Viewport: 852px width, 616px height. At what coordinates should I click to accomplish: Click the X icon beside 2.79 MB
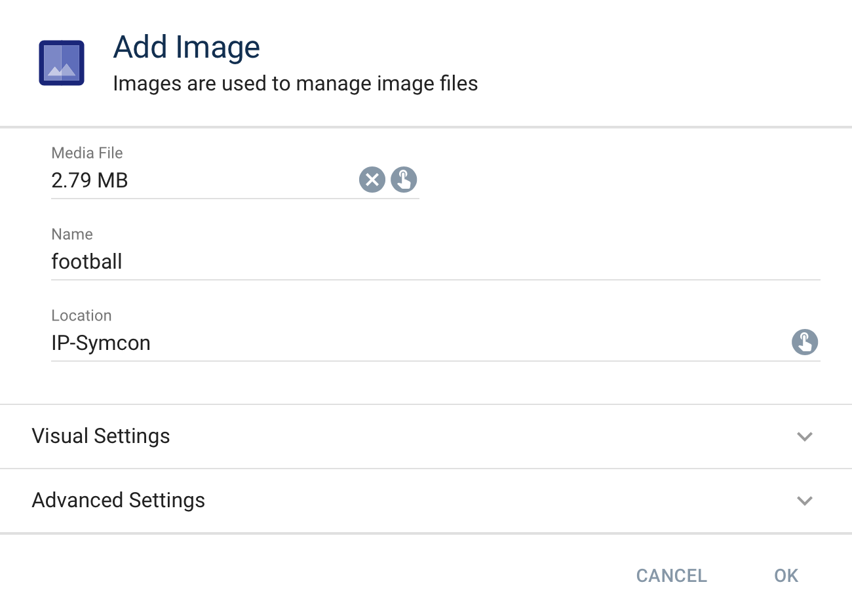tap(372, 180)
